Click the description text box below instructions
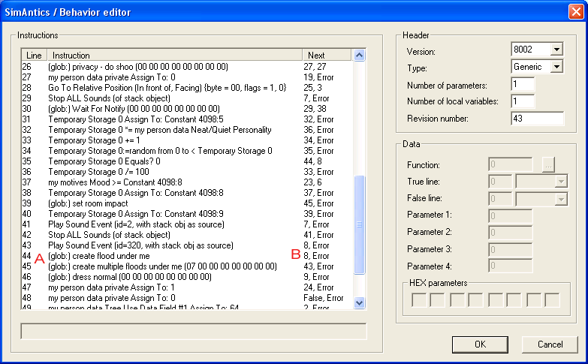Image resolution: width=588 pixels, height=364 pixels. 194,331
